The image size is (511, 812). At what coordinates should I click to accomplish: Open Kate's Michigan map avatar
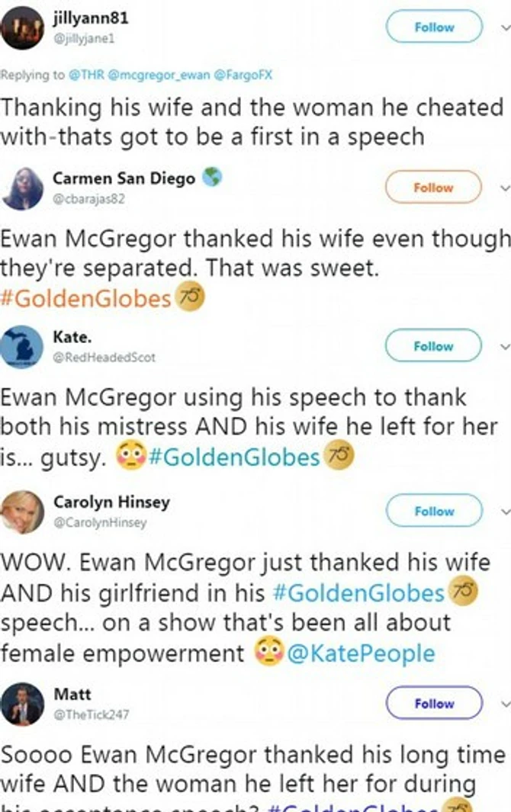(x=22, y=347)
